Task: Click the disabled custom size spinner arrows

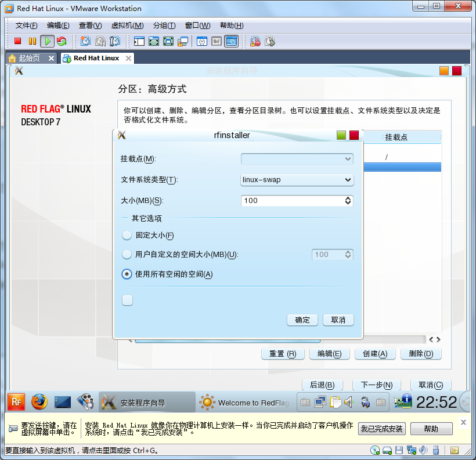Action: pos(348,254)
